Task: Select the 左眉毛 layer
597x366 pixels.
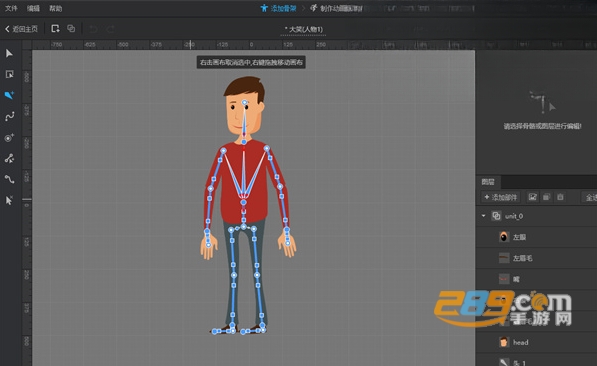Action: (536, 258)
